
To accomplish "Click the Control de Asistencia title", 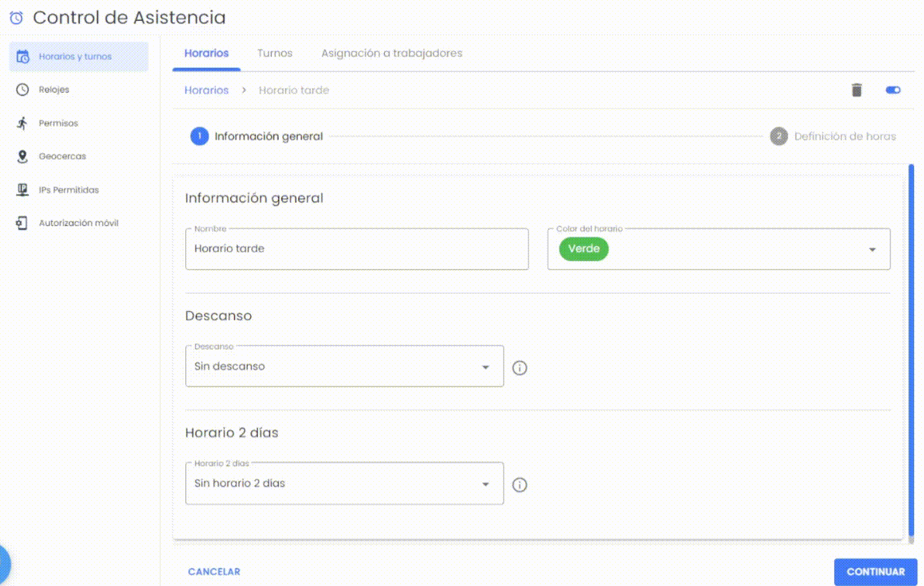I will point(129,17).
